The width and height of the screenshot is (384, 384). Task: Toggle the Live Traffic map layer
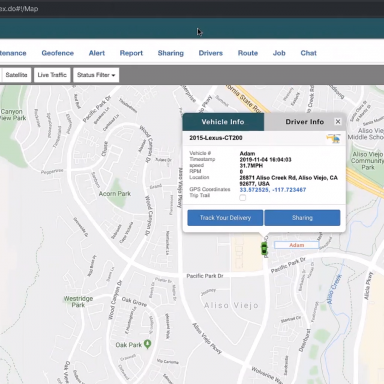(x=52, y=75)
